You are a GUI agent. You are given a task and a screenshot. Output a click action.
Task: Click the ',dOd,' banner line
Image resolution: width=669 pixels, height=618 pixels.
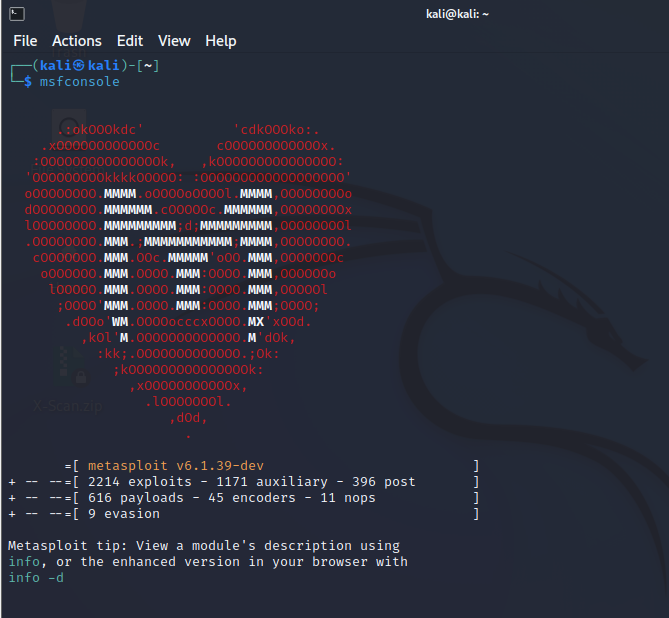pyautogui.click(x=188, y=418)
